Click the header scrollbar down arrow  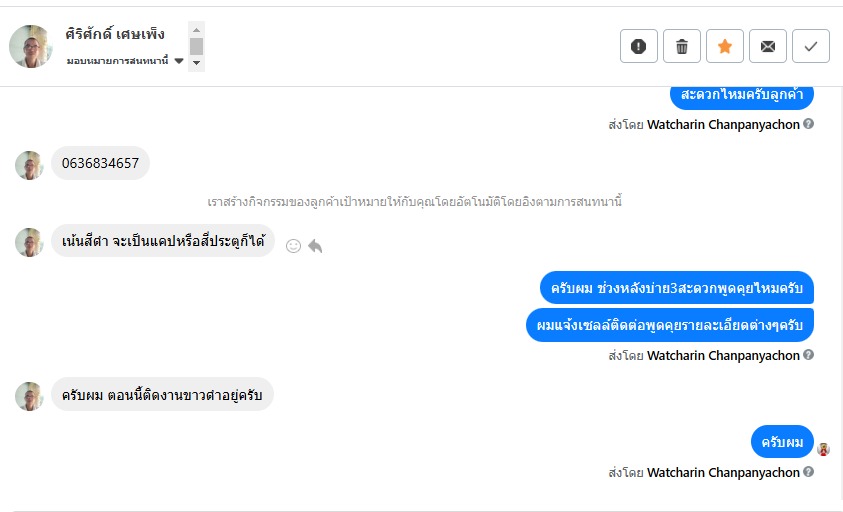197,63
